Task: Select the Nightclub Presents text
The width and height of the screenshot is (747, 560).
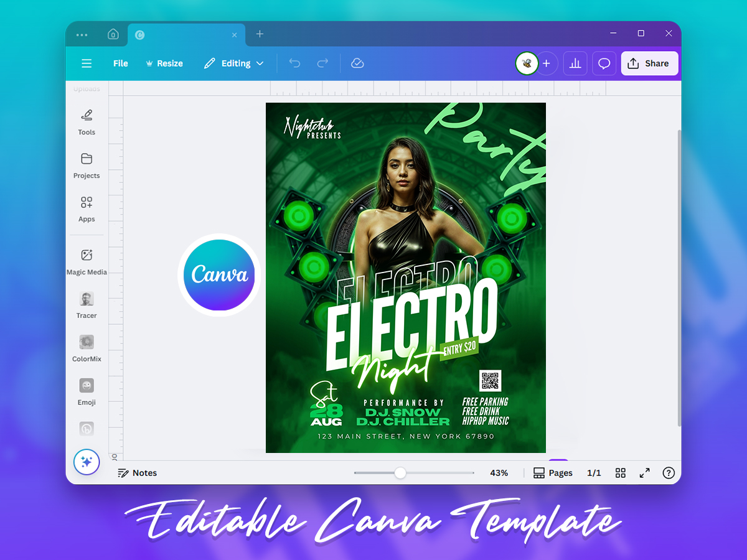Action: [312, 127]
